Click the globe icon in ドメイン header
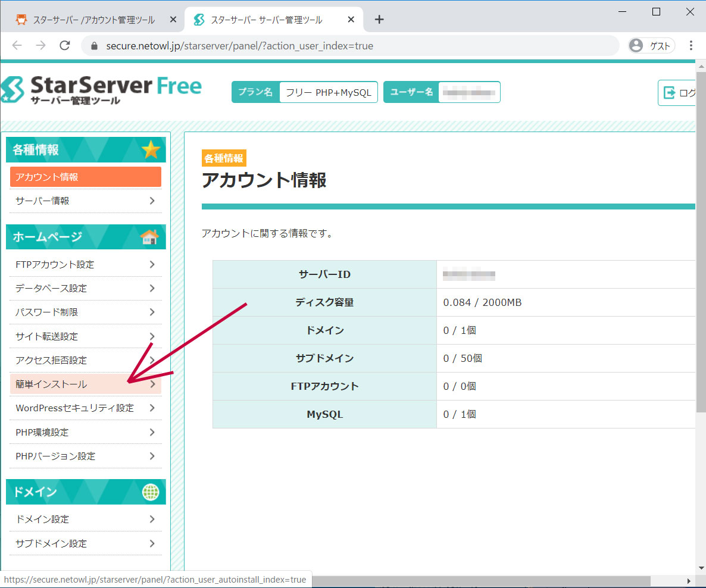Image resolution: width=706 pixels, height=588 pixels. 151,492
